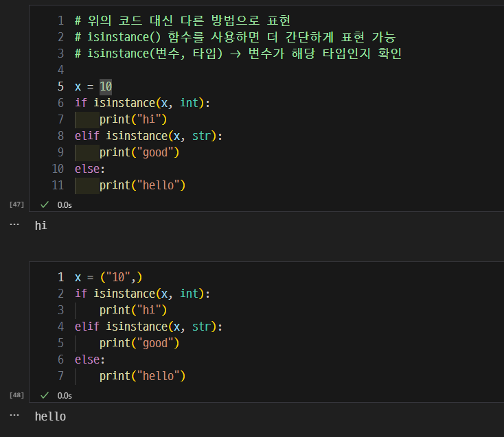Click the success checkmark of cell 47

click(45, 204)
